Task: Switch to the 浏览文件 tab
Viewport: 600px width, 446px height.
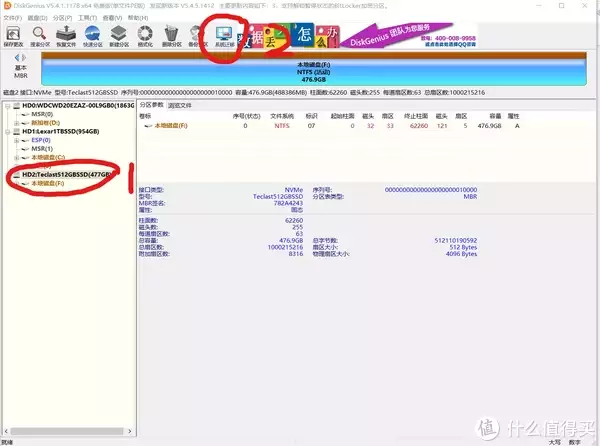Action: pos(180,106)
